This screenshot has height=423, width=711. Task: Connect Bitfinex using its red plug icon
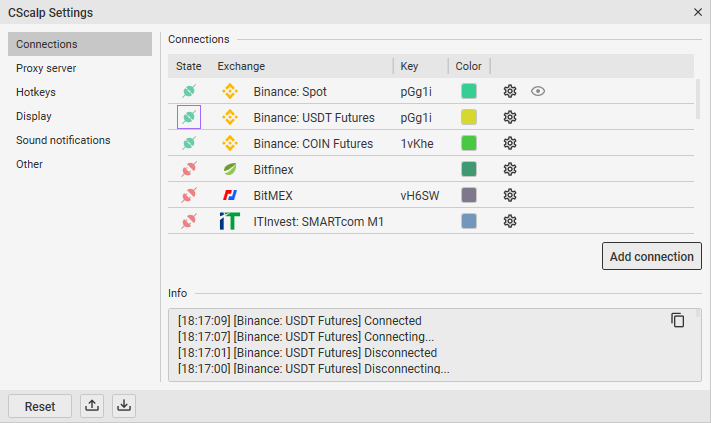pyautogui.click(x=189, y=169)
